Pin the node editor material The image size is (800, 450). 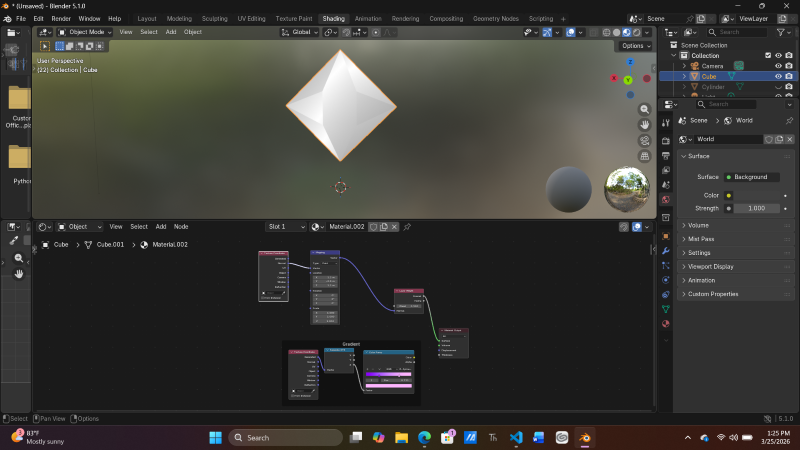(407, 227)
